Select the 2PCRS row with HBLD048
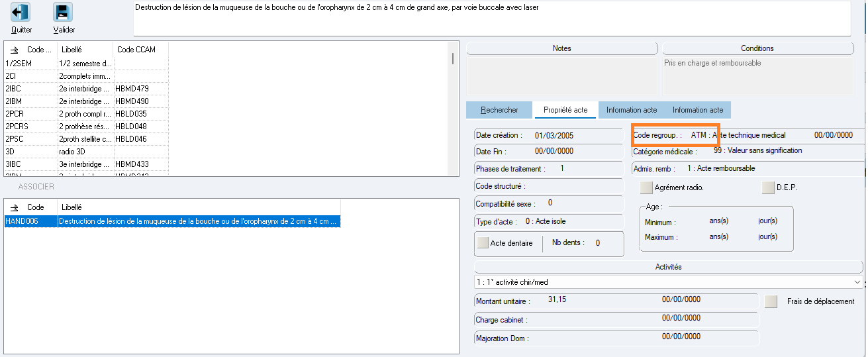This screenshot has height=357, width=868. 86,127
